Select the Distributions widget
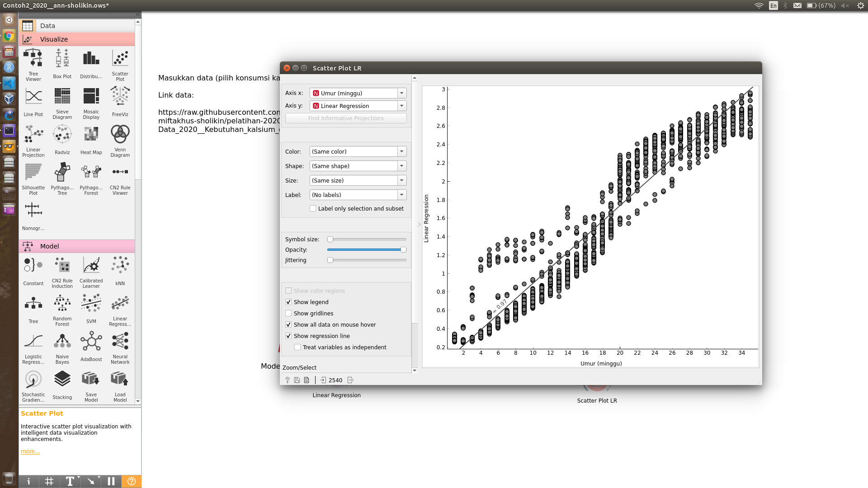This screenshot has width=868, height=488. pos(91,65)
